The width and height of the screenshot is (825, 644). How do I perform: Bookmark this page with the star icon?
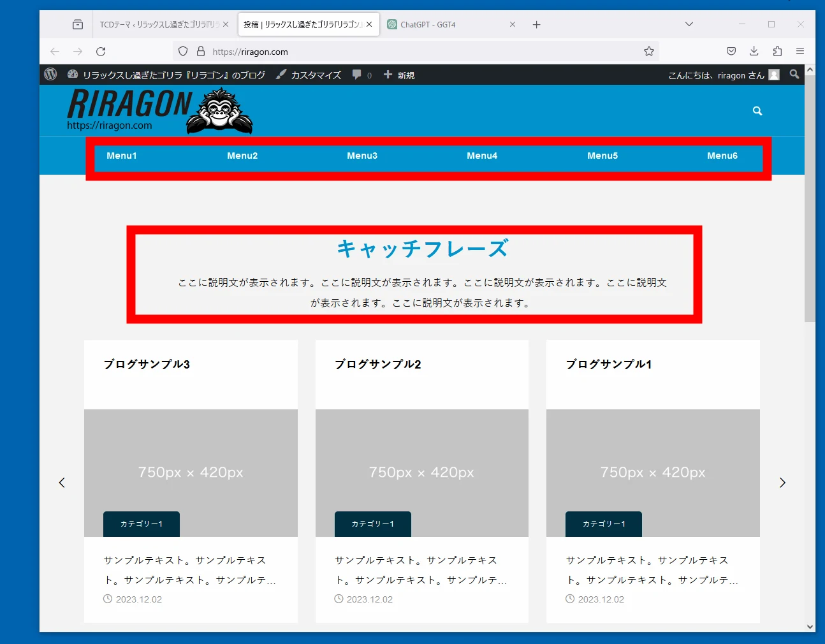pos(648,52)
